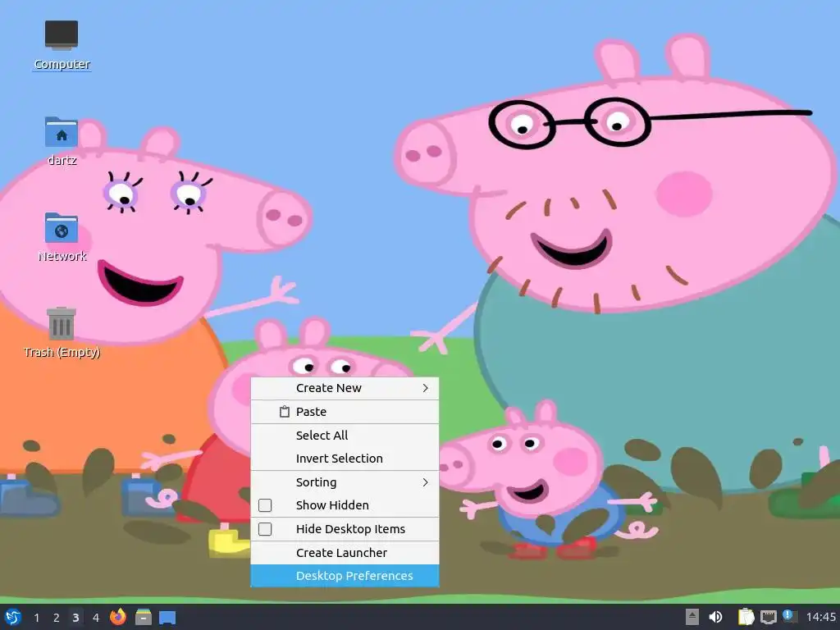Viewport: 840px width, 630px height.
Task: Open the volume speaker tray icon
Action: [x=715, y=617]
